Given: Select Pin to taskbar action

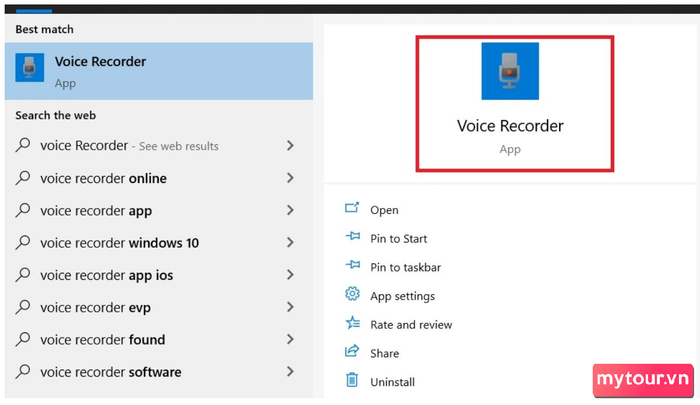Looking at the screenshot, I should pyautogui.click(x=405, y=267).
